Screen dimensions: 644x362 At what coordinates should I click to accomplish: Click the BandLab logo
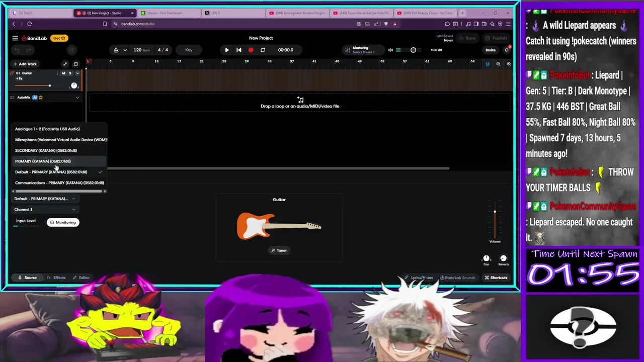[34, 38]
